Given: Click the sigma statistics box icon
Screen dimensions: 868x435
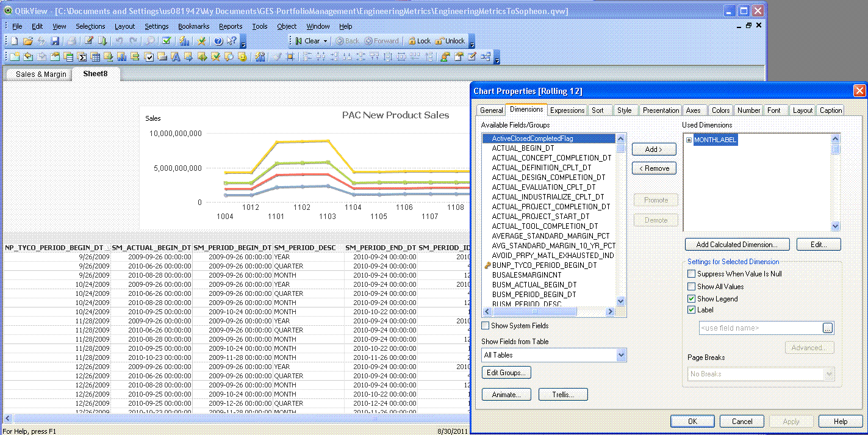Looking at the screenshot, I should click(82, 57).
